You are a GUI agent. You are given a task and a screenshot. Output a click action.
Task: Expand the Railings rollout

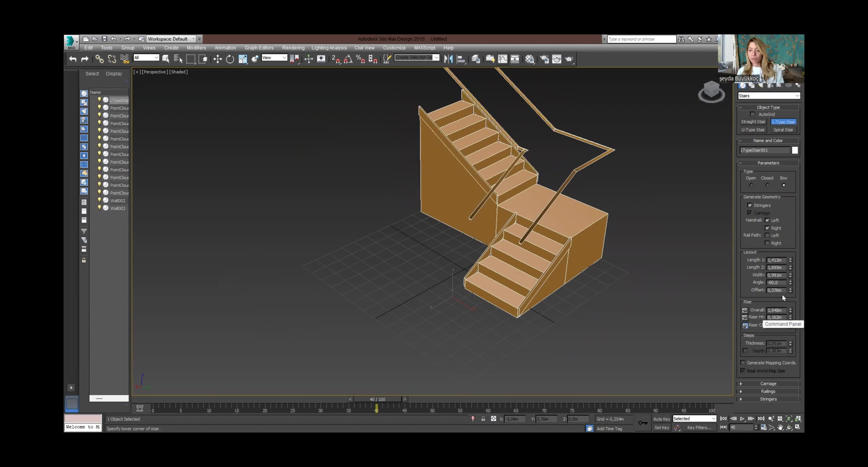pyautogui.click(x=768, y=391)
